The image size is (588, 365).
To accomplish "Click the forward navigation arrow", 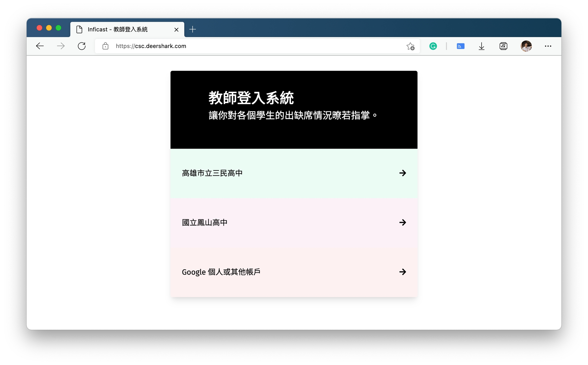I will pos(61,46).
